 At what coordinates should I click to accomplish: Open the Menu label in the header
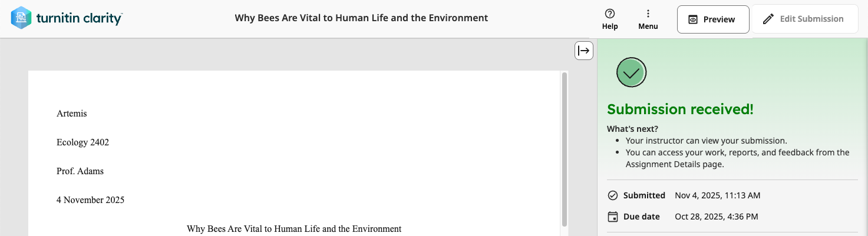648,26
